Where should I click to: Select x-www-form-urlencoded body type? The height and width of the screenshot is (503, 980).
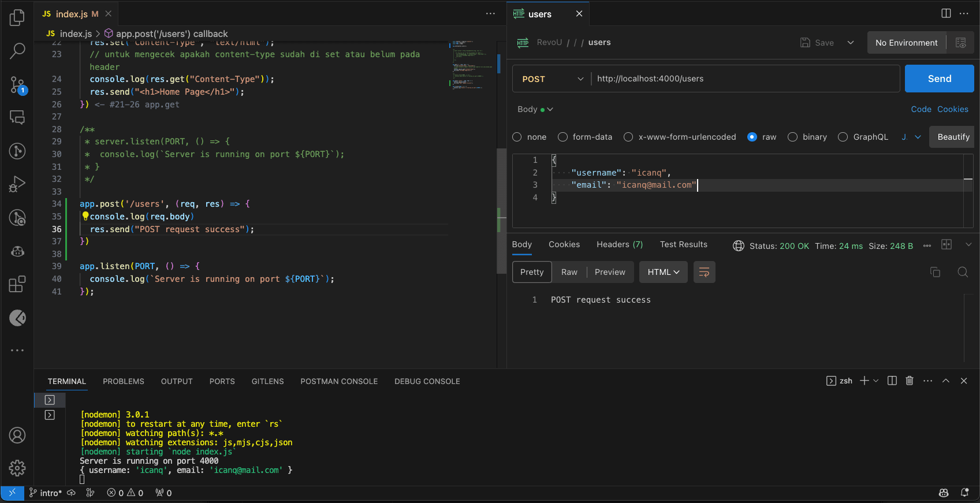[x=628, y=137]
